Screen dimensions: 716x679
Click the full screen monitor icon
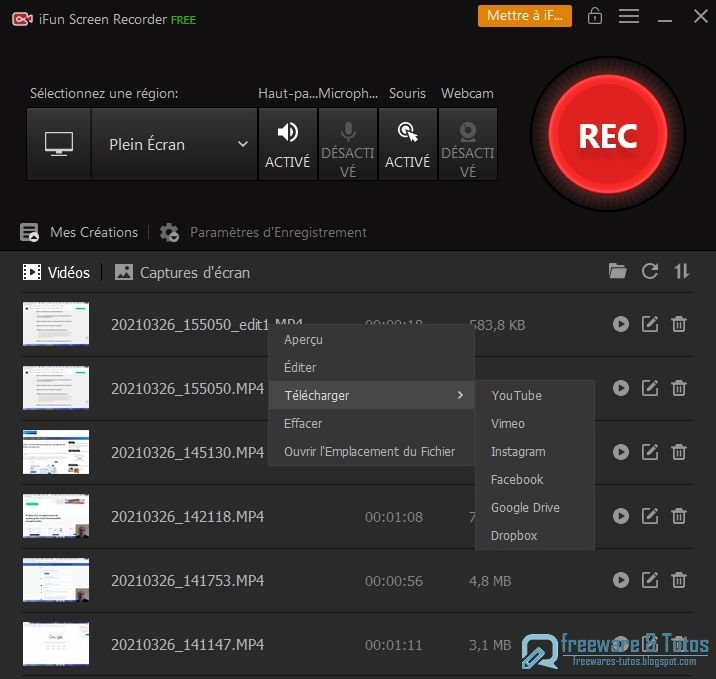(x=59, y=144)
